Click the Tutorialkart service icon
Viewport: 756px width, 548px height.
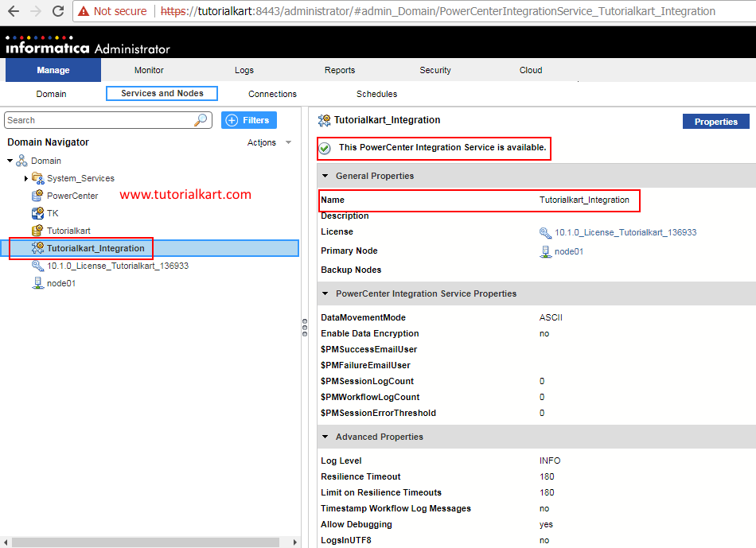click(37, 231)
